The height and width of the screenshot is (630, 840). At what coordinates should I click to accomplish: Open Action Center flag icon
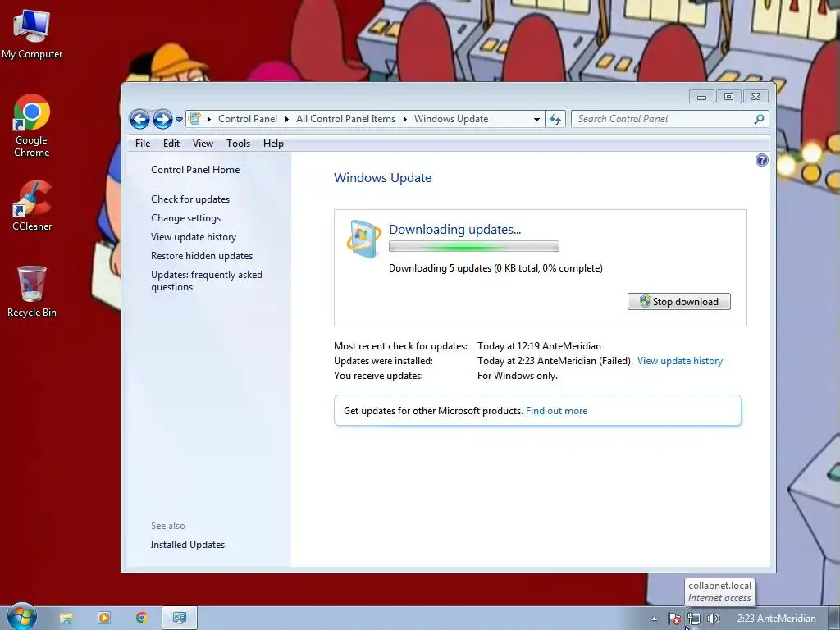click(674, 619)
